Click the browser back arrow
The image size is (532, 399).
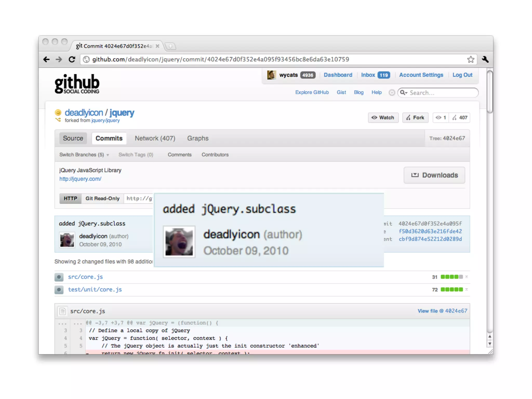tap(46, 59)
